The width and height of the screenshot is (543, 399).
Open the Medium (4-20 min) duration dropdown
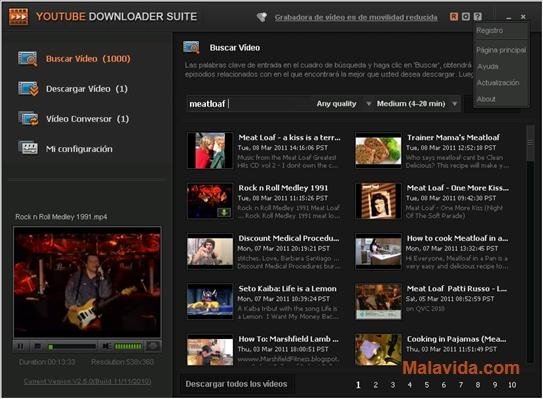[417, 104]
